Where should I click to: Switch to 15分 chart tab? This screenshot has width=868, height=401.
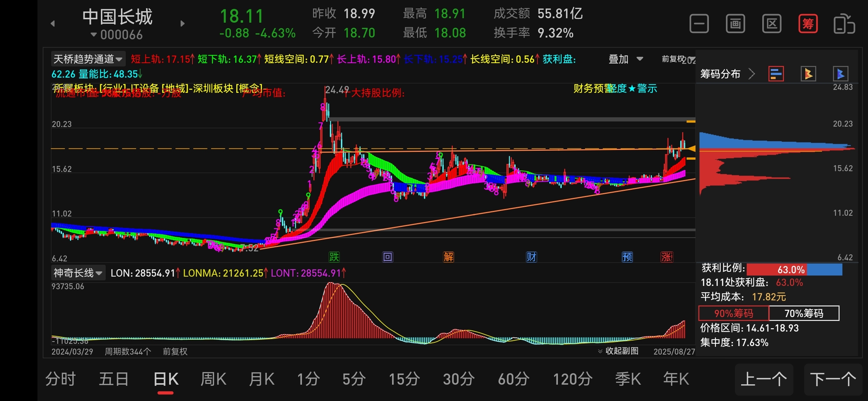[404, 379]
